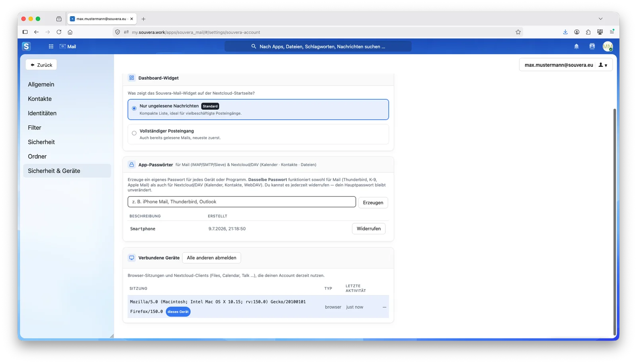Screen dimensions: 637x364
Task: Select Vollständiger Posteingang radio option
Action: 134,133
